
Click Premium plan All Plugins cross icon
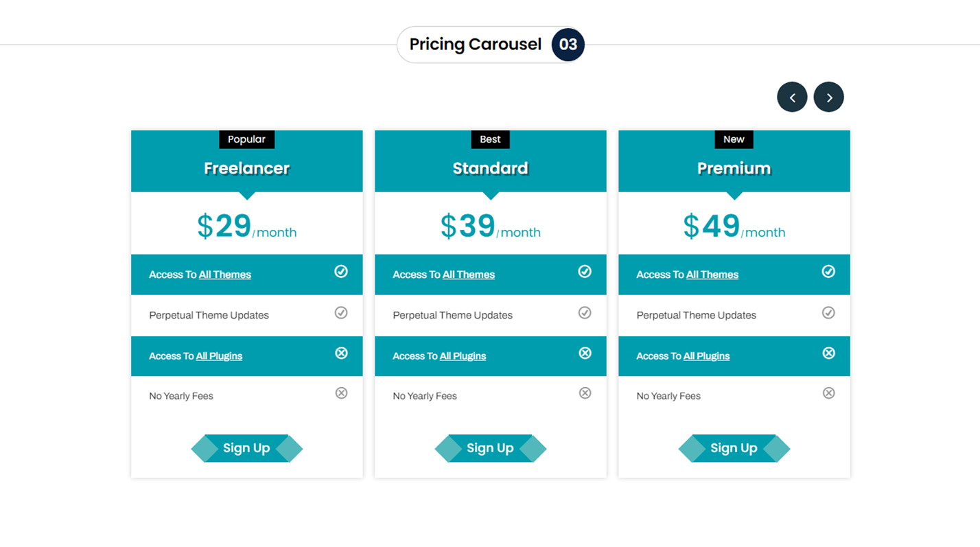(828, 353)
